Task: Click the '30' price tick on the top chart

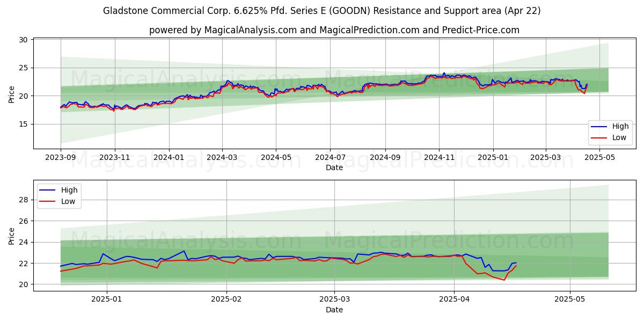Action: click(24, 40)
